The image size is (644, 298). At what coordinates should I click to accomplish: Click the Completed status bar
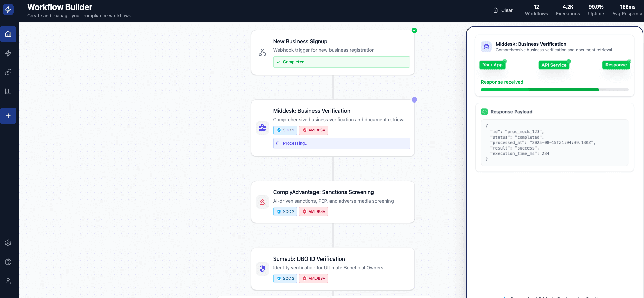pyautogui.click(x=342, y=62)
